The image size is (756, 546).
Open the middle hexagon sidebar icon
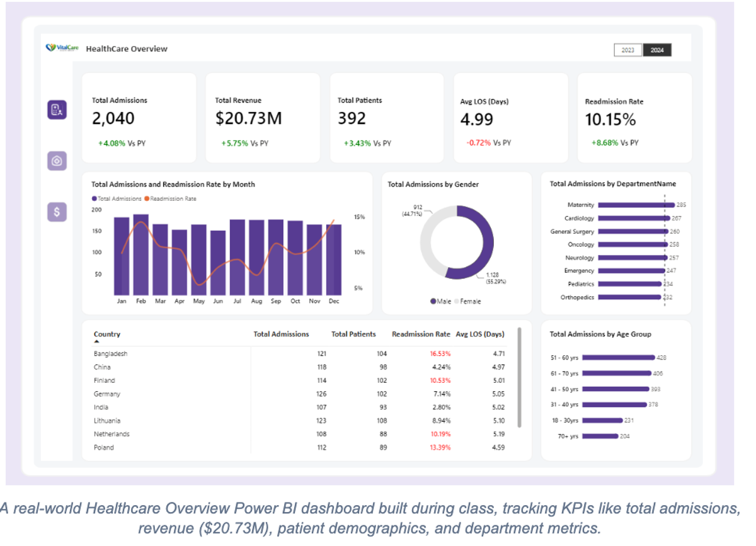click(57, 161)
